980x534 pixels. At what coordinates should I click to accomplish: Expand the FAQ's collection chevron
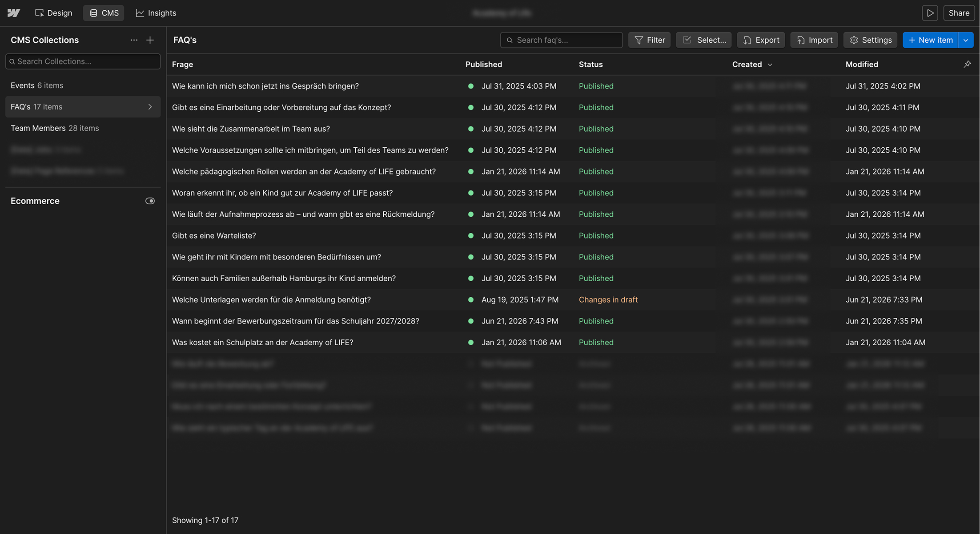(150, 107)
